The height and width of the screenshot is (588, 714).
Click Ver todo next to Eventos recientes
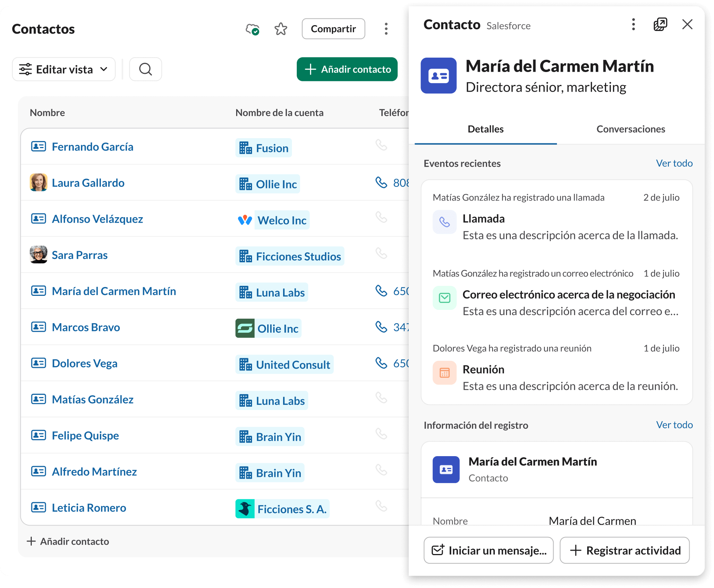point(674,163)
